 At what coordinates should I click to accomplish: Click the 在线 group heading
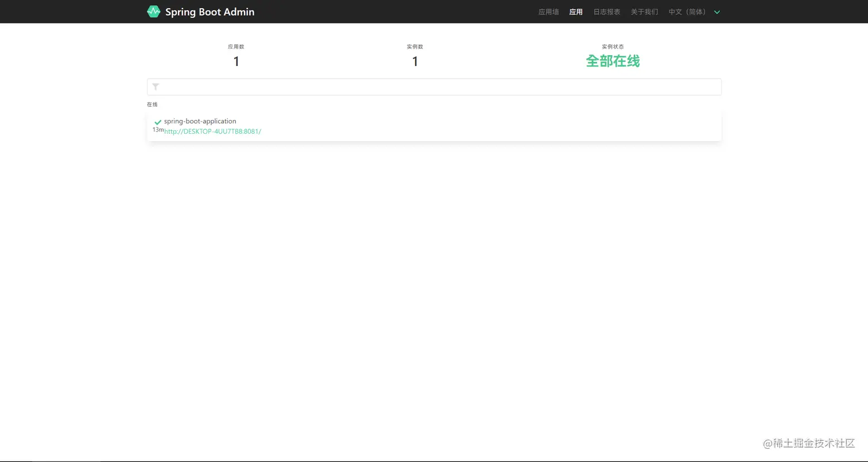point(152,104)
